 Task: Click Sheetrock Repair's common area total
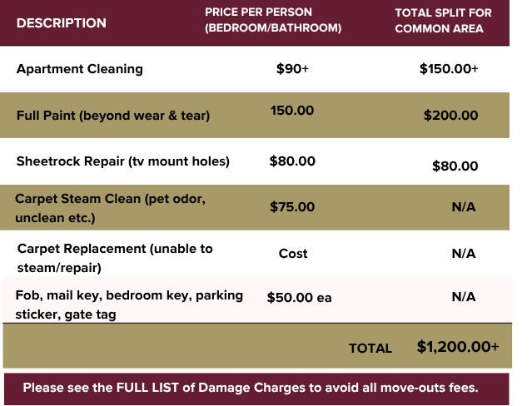455,166
